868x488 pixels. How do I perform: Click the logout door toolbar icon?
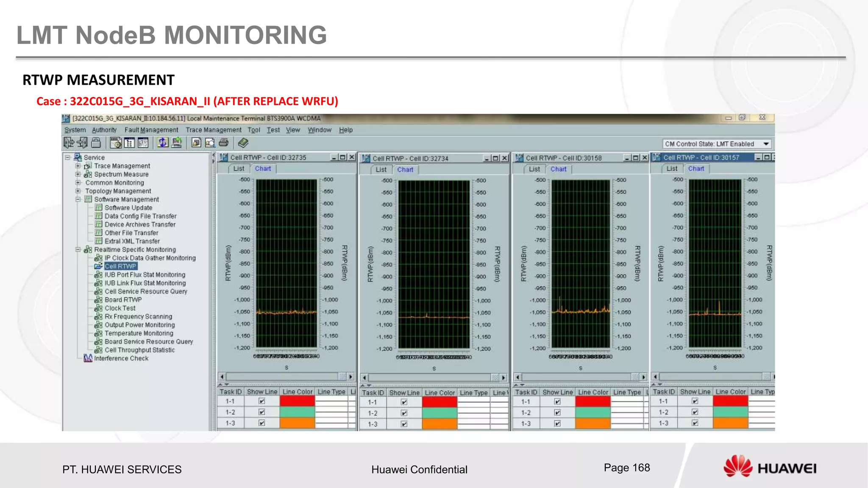[x=82, y=143]
